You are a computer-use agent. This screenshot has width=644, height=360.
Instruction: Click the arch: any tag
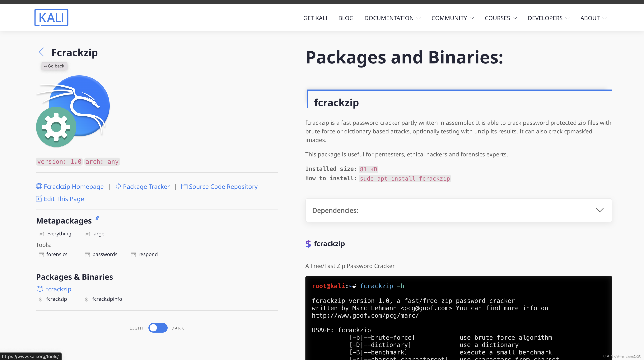[x=102, y=162]
